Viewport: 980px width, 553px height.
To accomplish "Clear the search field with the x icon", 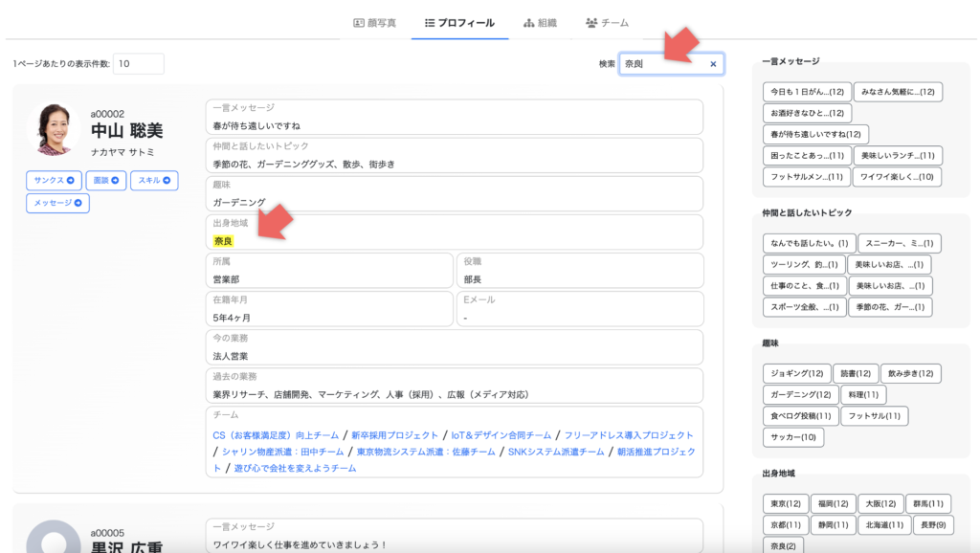I will (713, 64).
